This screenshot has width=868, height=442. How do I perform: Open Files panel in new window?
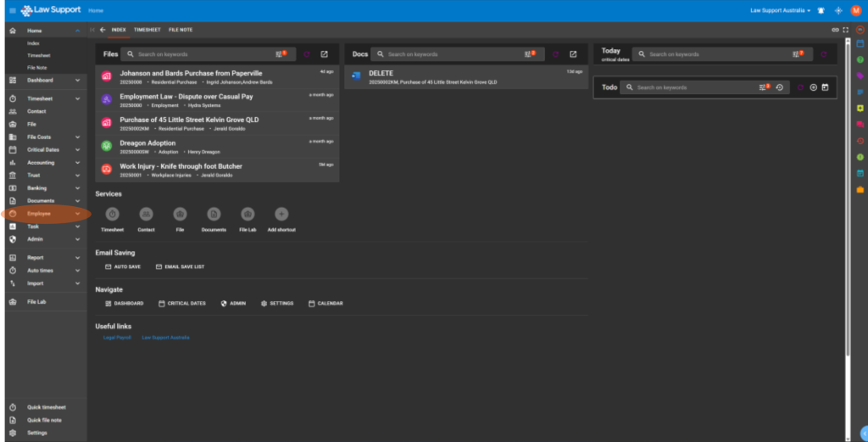click(x=324, y=54)
